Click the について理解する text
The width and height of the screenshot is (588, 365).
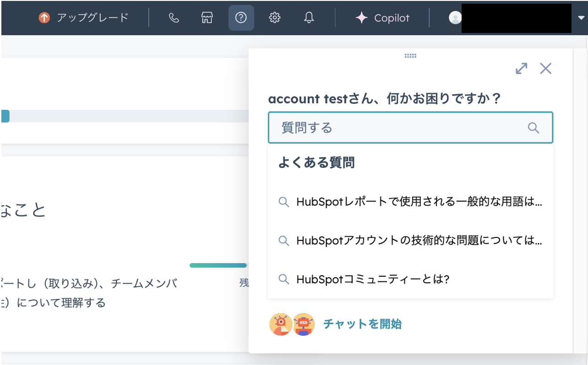click(61, 303)
